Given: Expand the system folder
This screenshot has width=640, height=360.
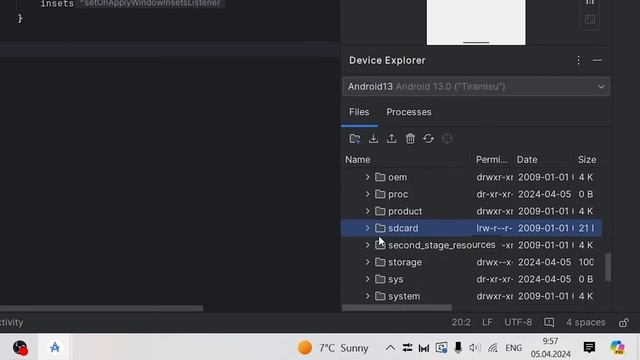Looking at the screenshot, I should (367, 296).
